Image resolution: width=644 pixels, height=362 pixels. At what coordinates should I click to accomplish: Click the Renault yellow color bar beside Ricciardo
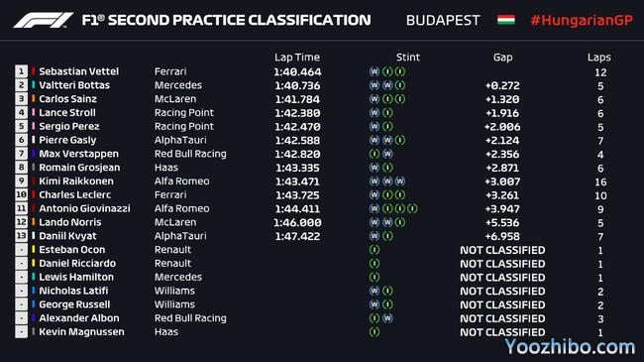34,263
